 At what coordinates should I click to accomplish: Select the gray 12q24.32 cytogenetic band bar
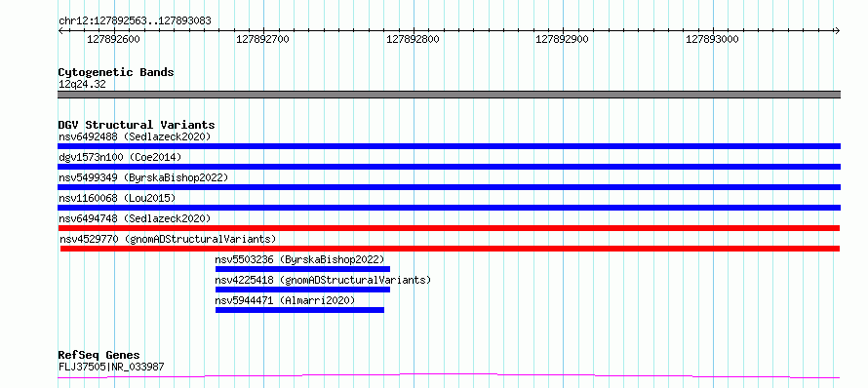[449, 95]
